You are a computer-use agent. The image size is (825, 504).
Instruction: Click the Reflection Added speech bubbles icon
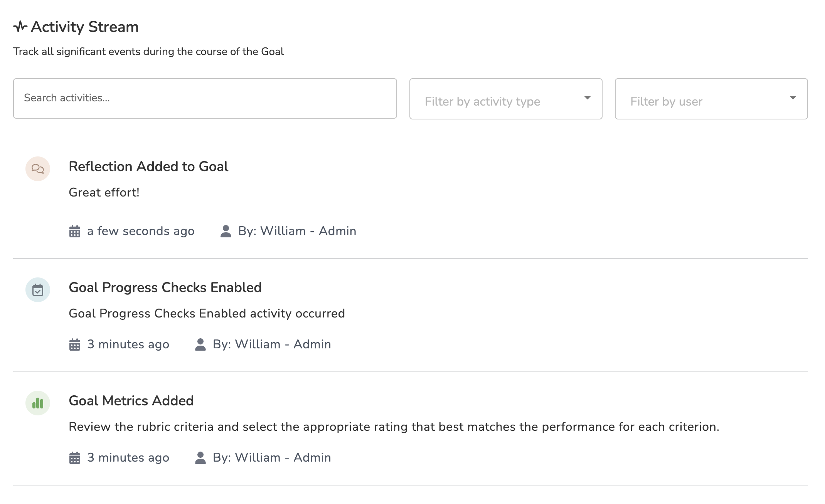coord(38,169)
